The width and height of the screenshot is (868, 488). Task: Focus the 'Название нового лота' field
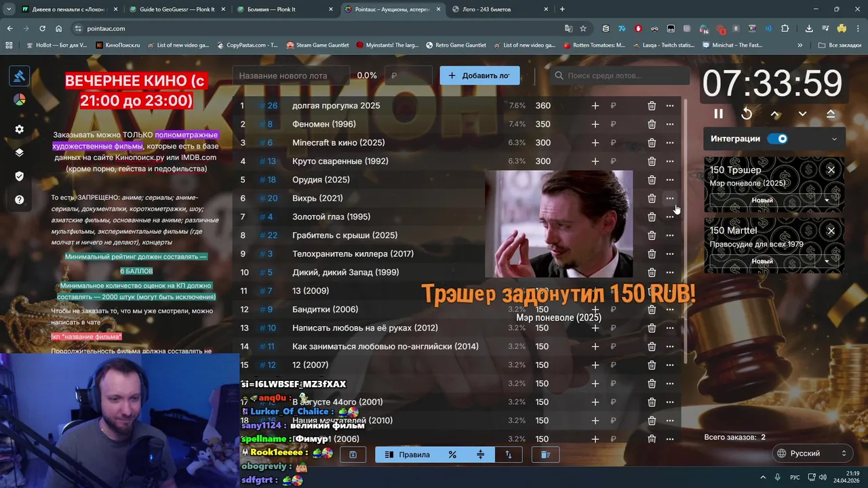[292, 76]
